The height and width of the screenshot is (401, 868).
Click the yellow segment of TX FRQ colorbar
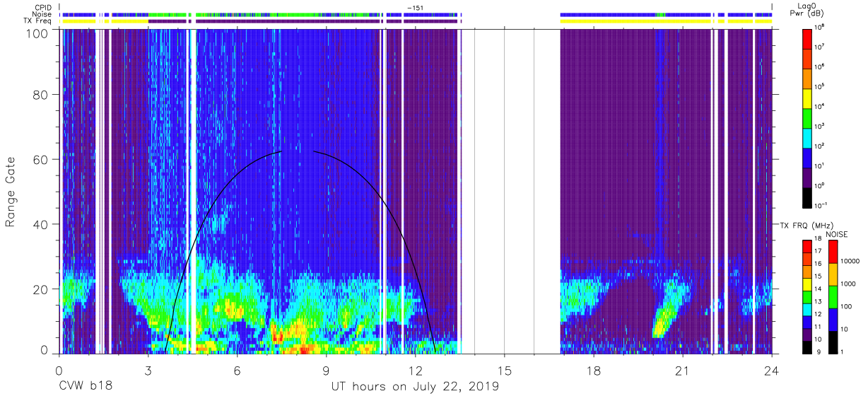pos(807,284)
